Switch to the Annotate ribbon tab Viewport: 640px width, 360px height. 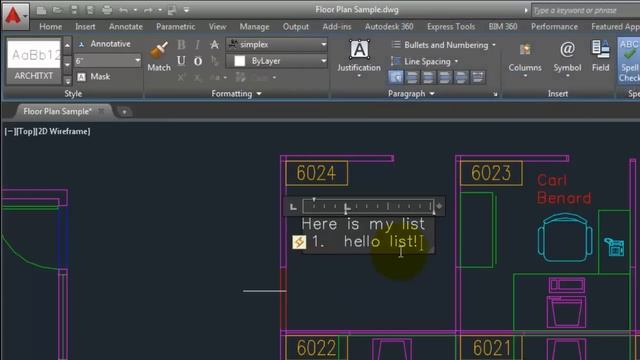[126, 27]
